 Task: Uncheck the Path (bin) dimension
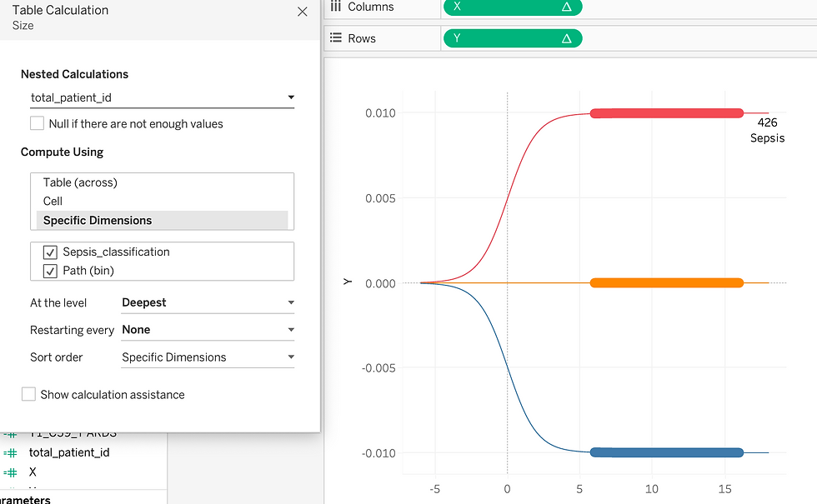pos(50,272)
